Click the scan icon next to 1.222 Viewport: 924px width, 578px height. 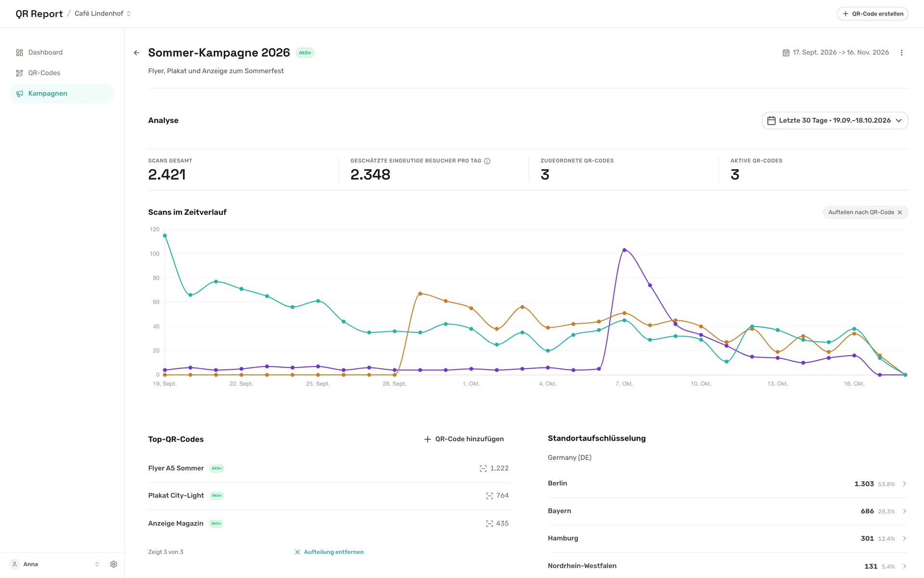483,469
